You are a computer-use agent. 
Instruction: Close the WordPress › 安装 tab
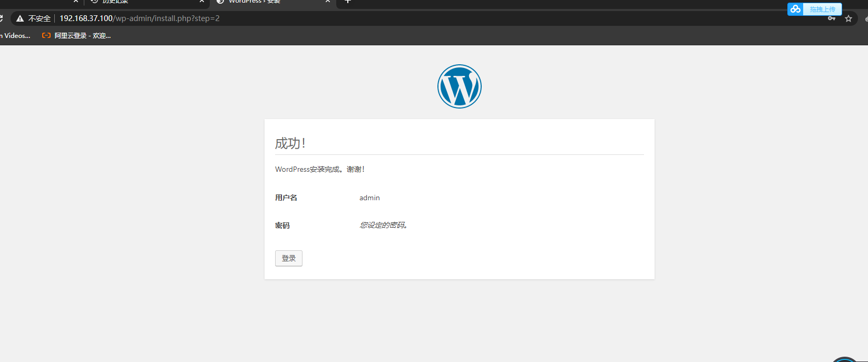(x=328, y=2)
